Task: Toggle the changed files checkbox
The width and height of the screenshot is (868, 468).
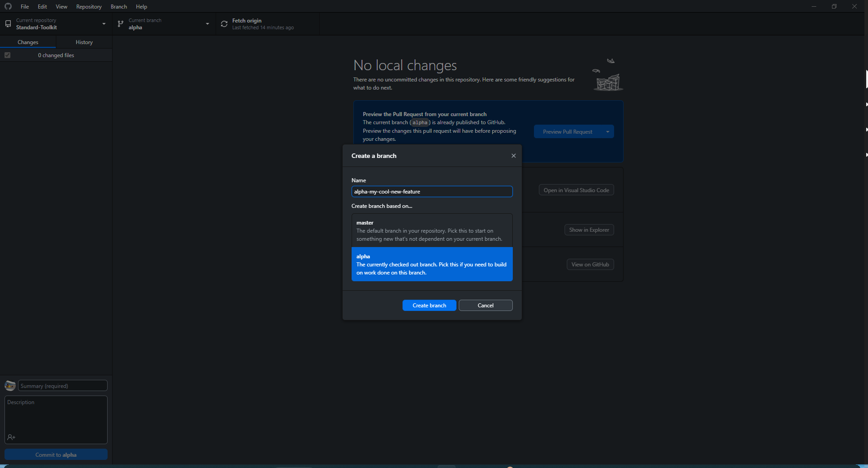Action: point(8,55)
